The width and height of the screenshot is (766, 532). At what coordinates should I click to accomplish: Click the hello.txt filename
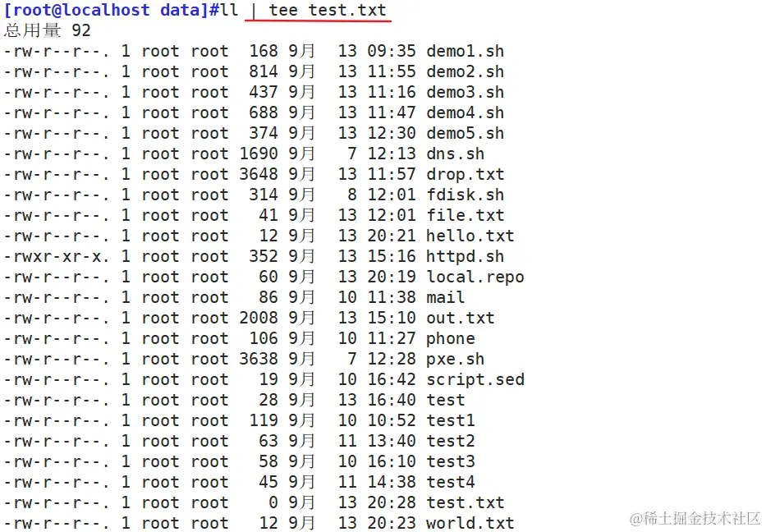pos(470,236)
